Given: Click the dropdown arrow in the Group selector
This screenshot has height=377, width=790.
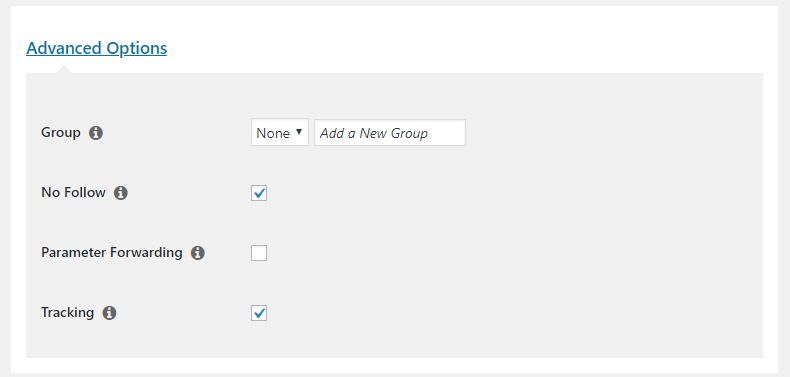Looking at the screenshot, I should (299, 132).
